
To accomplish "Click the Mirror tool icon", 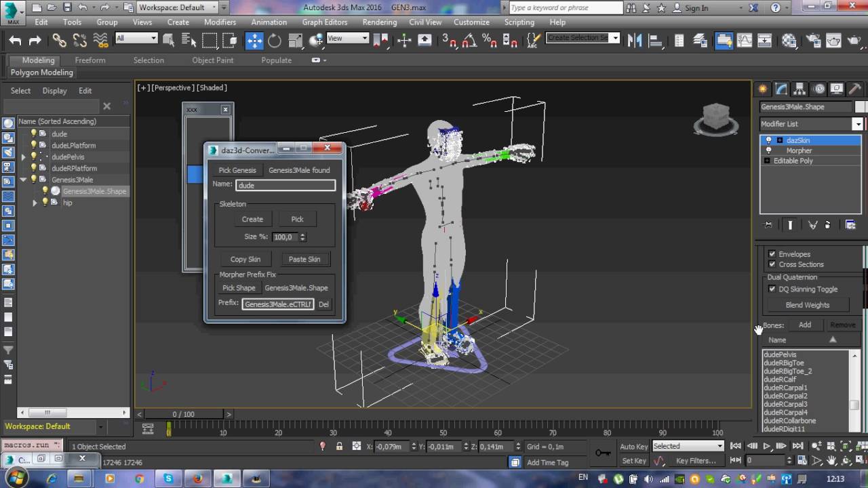I will (635, 41).
